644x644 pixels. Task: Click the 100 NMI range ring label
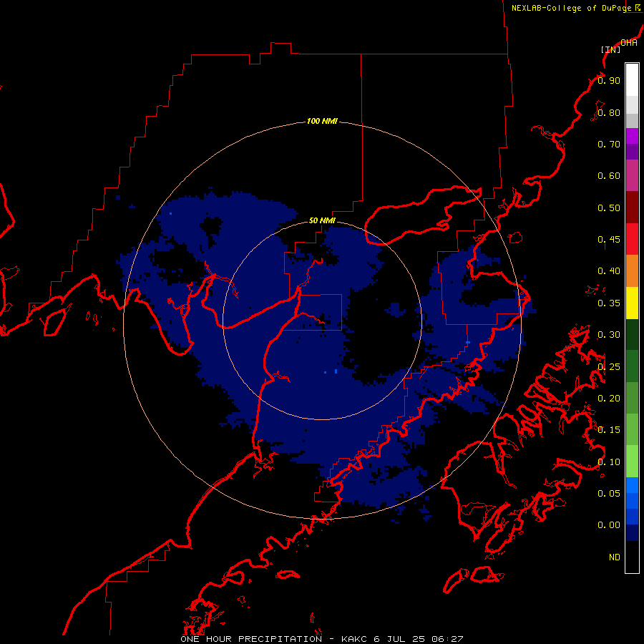(x=322, y=121)
